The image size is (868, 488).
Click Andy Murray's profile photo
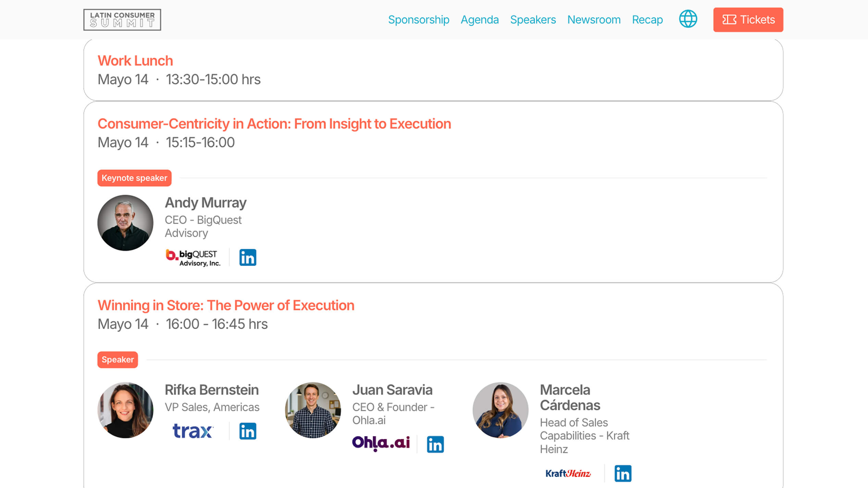pos(125,223)
